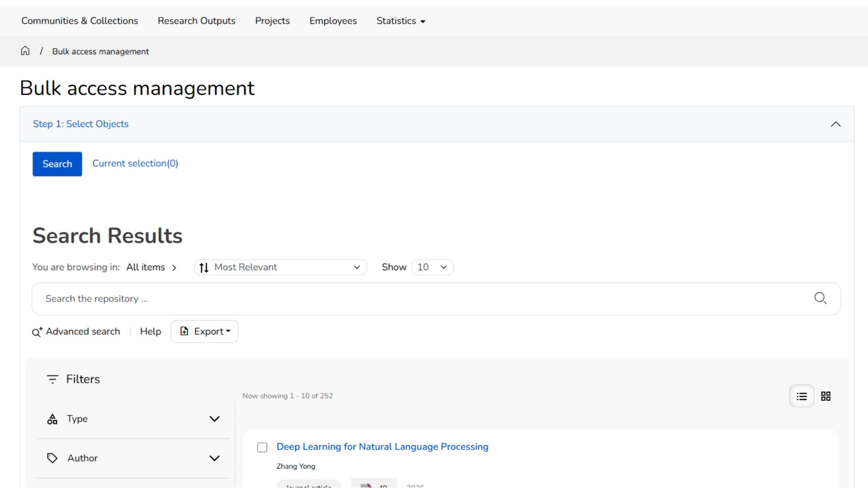Image resolution: width=868 pixels, height=488 pixels.
Task: Open Advanced search
Action: tap(76, 331)
